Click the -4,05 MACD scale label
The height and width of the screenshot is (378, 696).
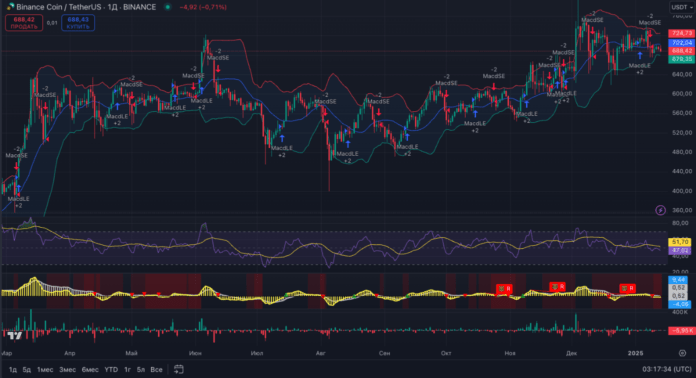tap(680, 304)
